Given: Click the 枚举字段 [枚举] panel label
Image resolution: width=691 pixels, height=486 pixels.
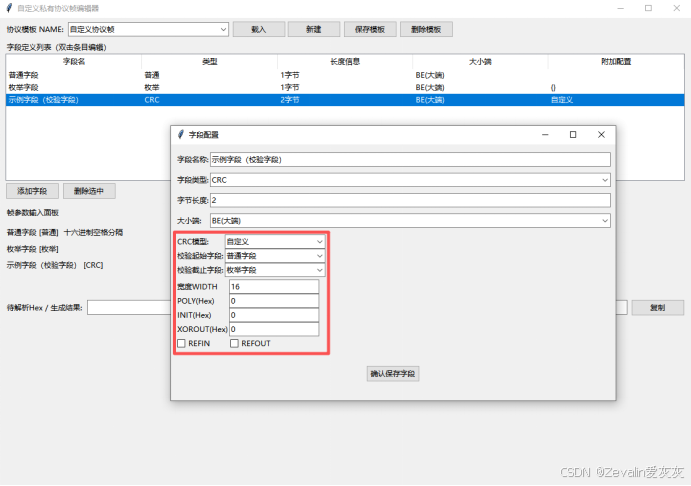Looking at the screenshot, I should click(33, 249).
